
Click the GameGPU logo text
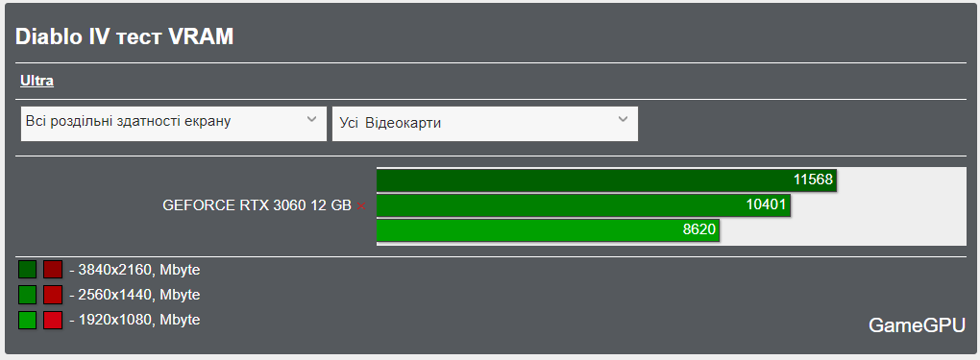coord(917,325)
